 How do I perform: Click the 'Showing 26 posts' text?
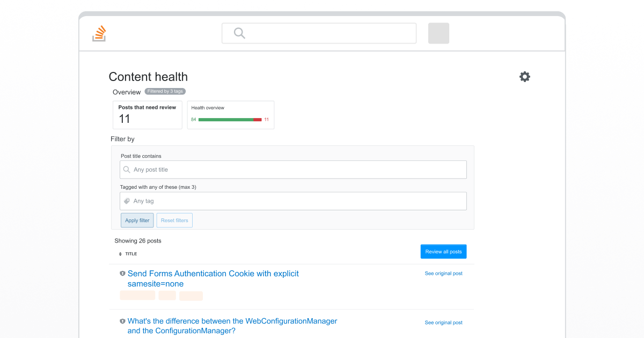click(138, 241)
